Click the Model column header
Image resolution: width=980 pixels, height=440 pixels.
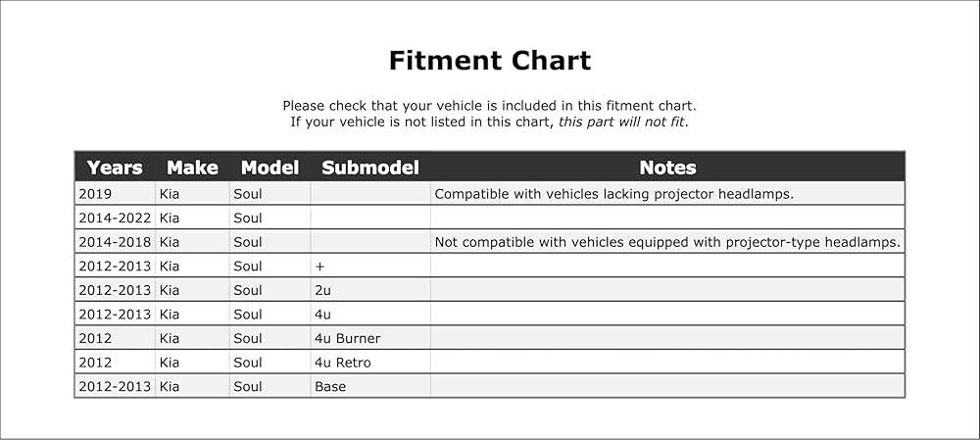click(269, 168)
